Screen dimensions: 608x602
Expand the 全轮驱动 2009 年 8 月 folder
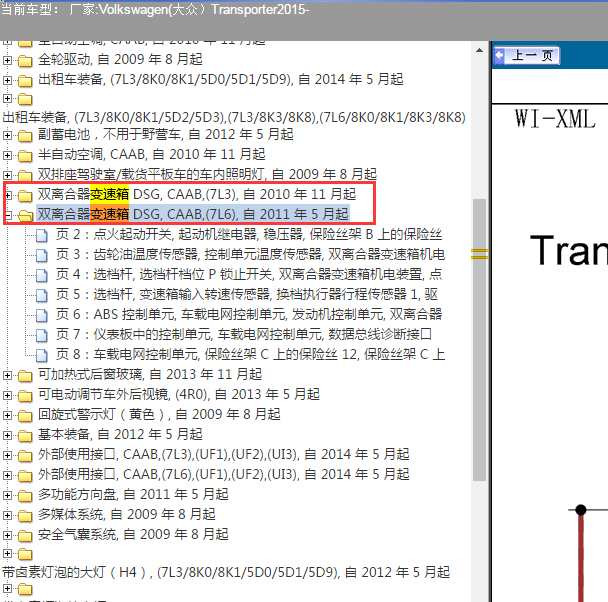coord(7,60)
